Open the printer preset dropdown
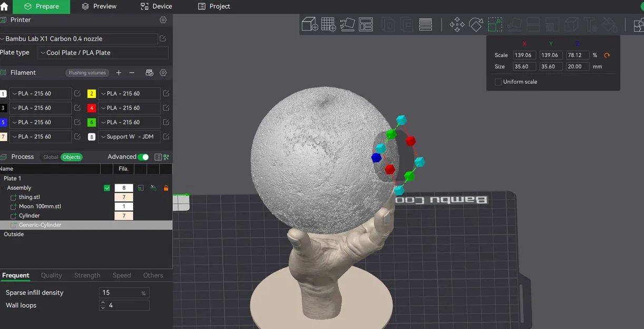Viewport: 644px width, 329px height. [x=78, y=39]
